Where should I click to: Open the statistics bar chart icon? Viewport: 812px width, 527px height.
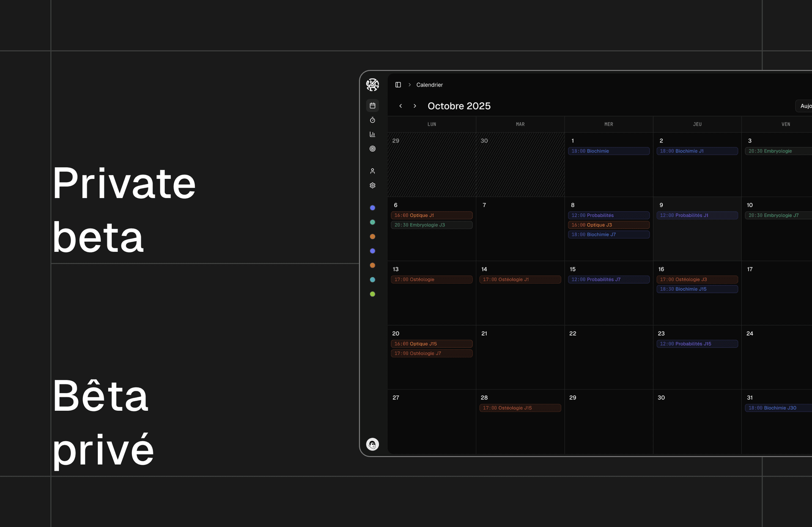372,134
